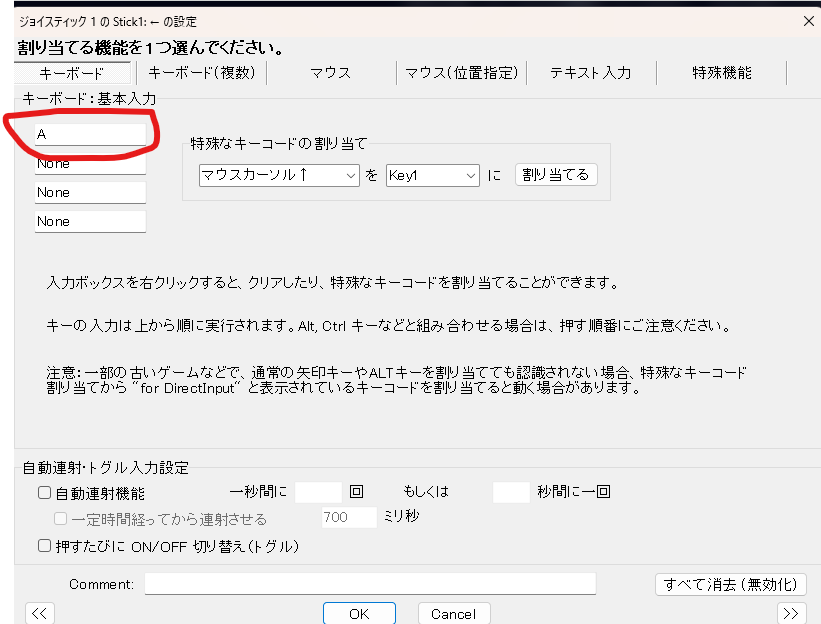Click the note starting with 注意: 一部の古いゲーム
The height and width of the screenshot is (624, 821).
point(396,380)
